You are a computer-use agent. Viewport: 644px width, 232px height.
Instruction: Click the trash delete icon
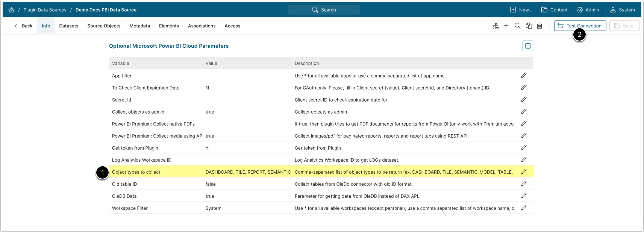pyautogui.click(x=539, y=26)
